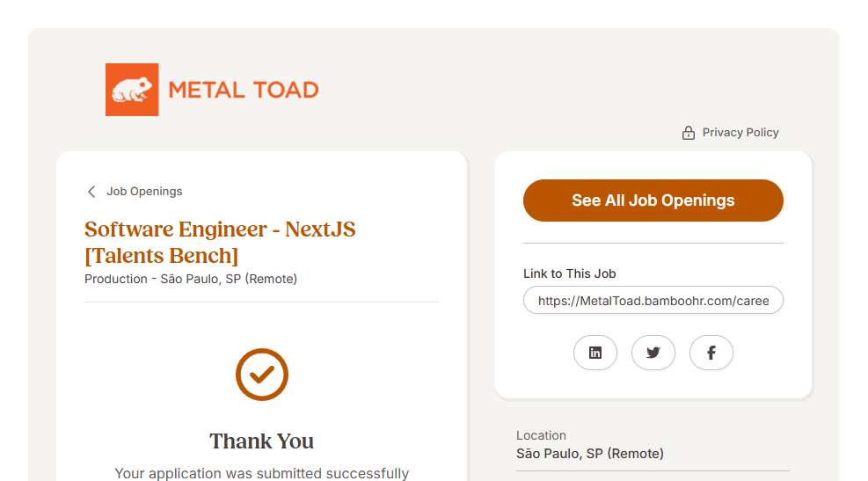Click the Location label in sidebar
Screen dimensions: 868x481
[541, 435]
